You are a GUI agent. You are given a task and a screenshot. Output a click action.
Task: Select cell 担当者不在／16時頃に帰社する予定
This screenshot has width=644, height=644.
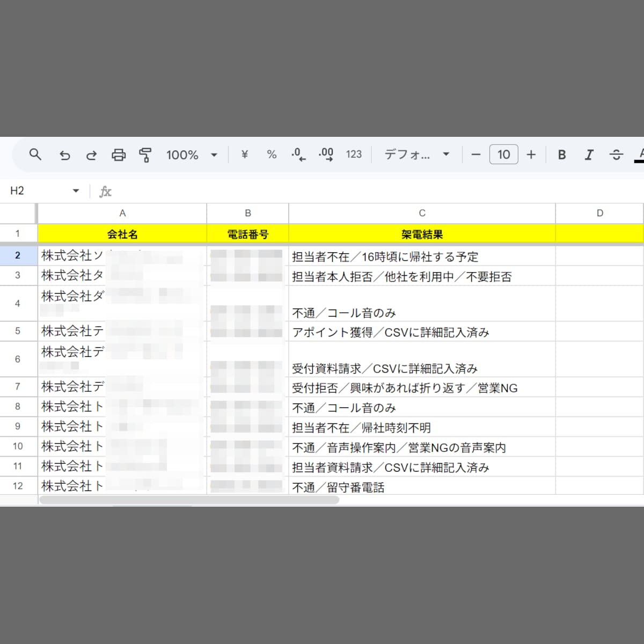(422, 256)
